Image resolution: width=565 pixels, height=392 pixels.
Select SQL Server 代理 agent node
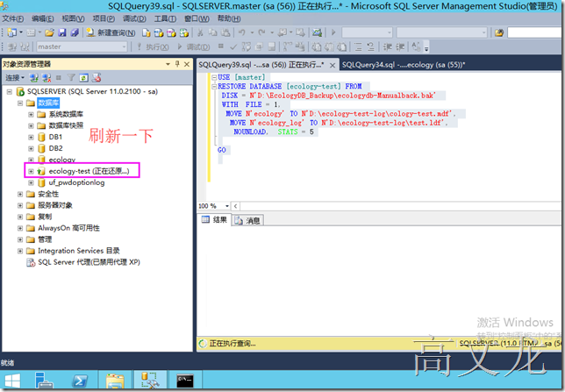pyautogui.click(x=89, y=262)
